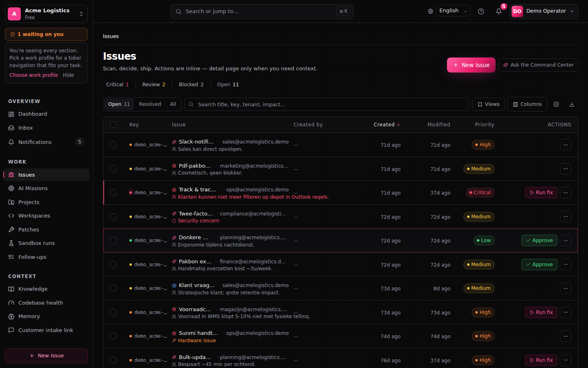Open more actions for Track & trac row
The width and height of the screenshot is (588, 368).
click(566, 193)
